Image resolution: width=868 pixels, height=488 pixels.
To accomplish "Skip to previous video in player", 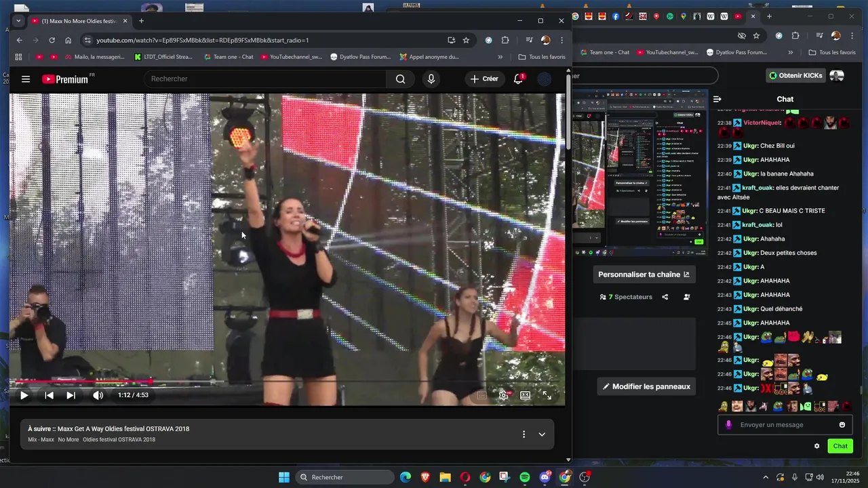I will [49, 395].
